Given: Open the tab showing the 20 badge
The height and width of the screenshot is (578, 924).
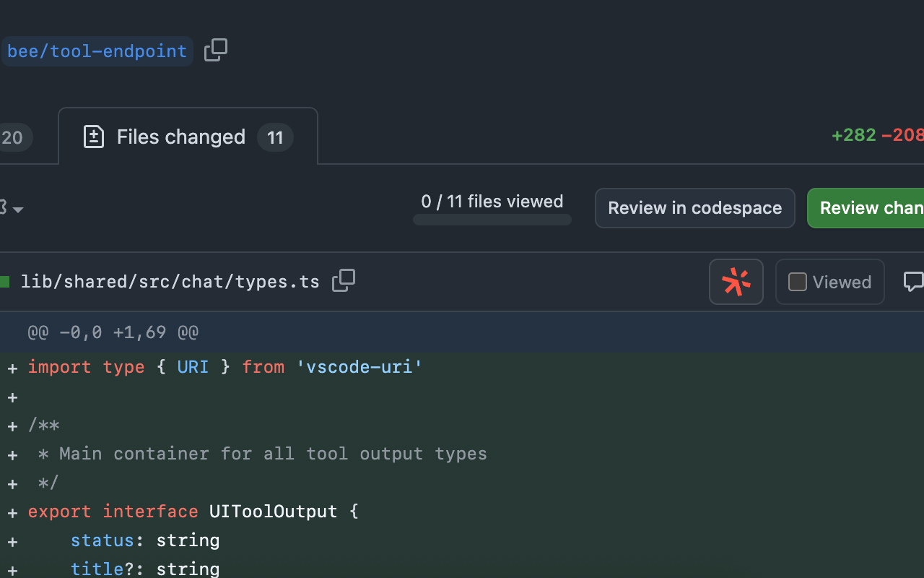Looking at the screenshot, I should [14, 137].
